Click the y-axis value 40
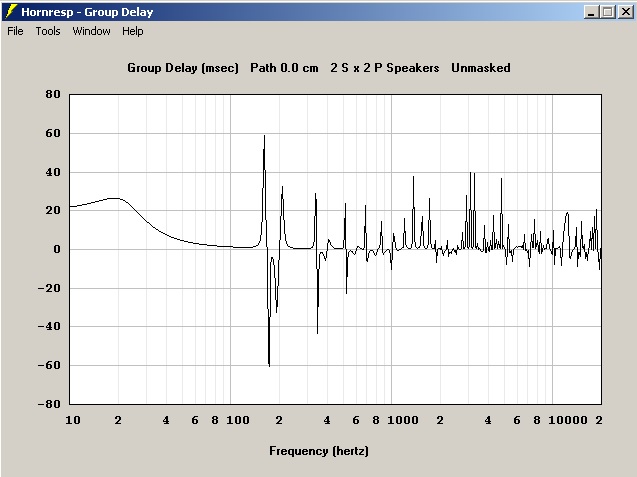The image size is (637, 477). click(x=53, y=172)
